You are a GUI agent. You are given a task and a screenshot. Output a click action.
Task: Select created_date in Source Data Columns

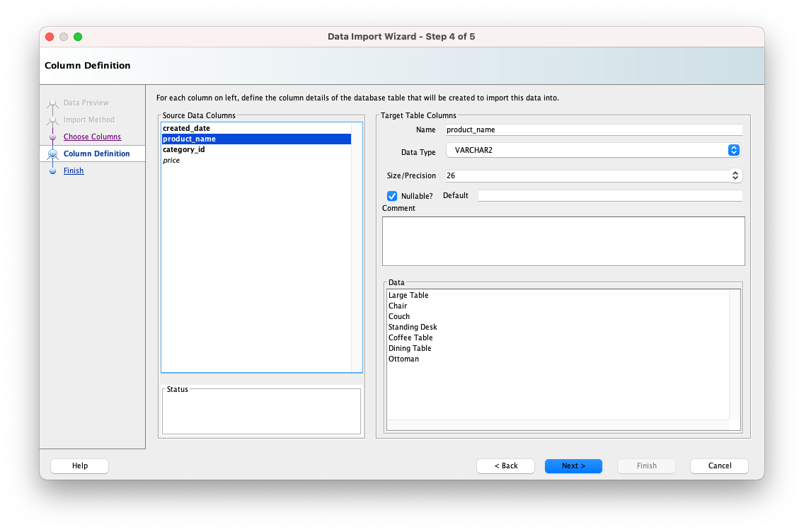pyautogui.click(x=186, y=128)
